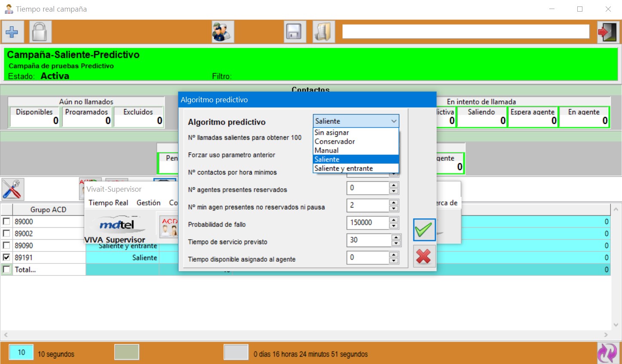Click the purple refresh arrows icon
Viewport: 622px width, 364px height.
(x=608, y=353)
